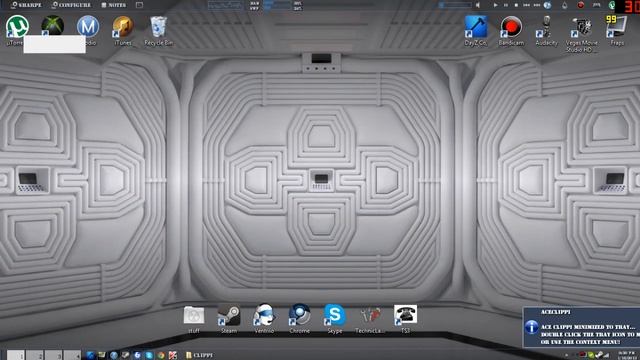Click the small window icon after Notes
The height and width of the screenshot is (360, 640).
(x=140, y=5)
